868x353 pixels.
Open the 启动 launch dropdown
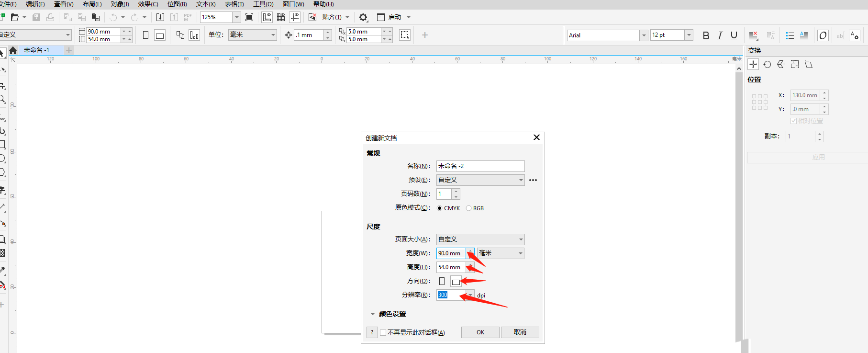coord(409,17)
